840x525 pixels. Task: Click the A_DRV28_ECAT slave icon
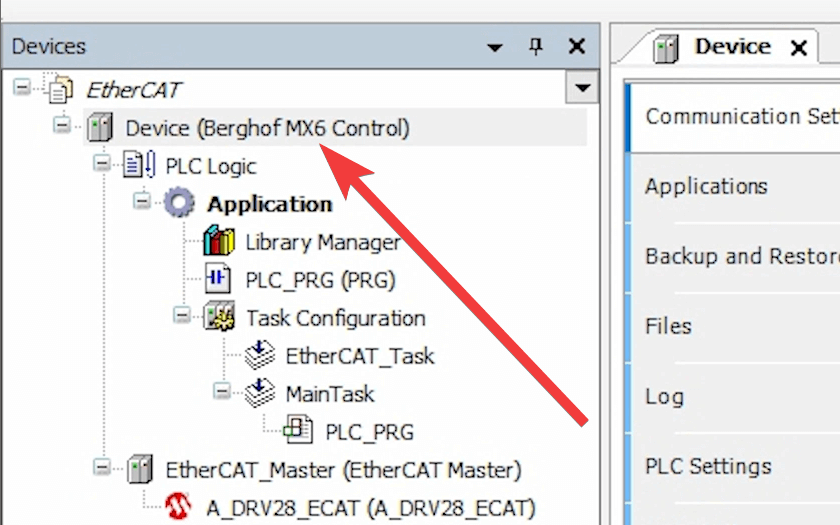point(178,506)
